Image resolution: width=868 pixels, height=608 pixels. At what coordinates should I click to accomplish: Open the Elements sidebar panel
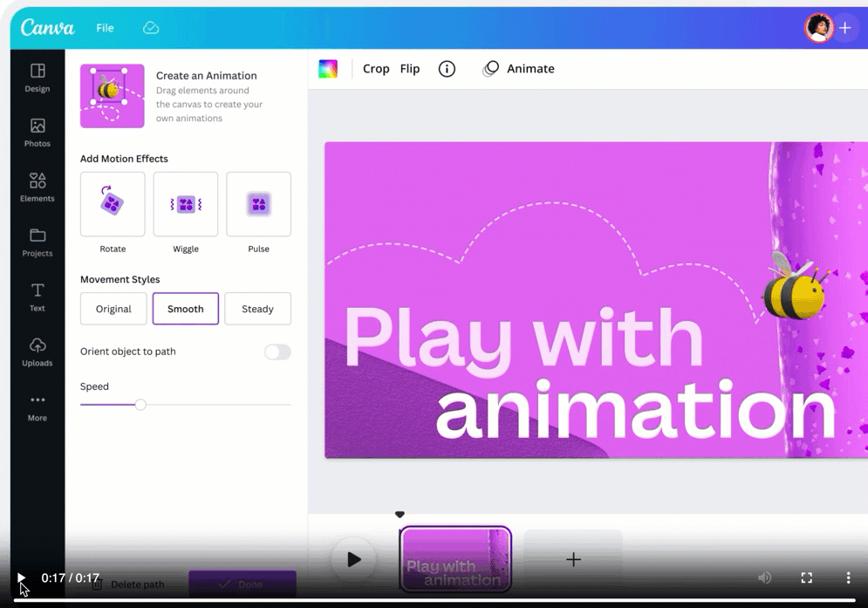point(38,188)
